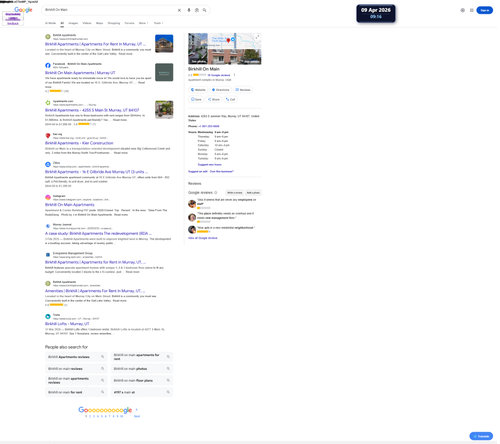Screen dimensions: 500x444
Task: Start voice search with the microphone icon
Action: pos(190,10)
